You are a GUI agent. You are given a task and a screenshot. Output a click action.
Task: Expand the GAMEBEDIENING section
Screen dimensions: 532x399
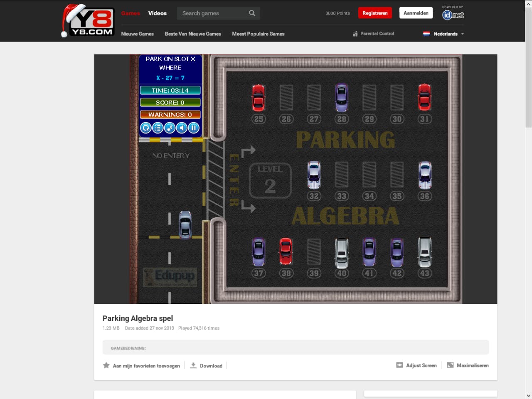(x=296, y=347)
